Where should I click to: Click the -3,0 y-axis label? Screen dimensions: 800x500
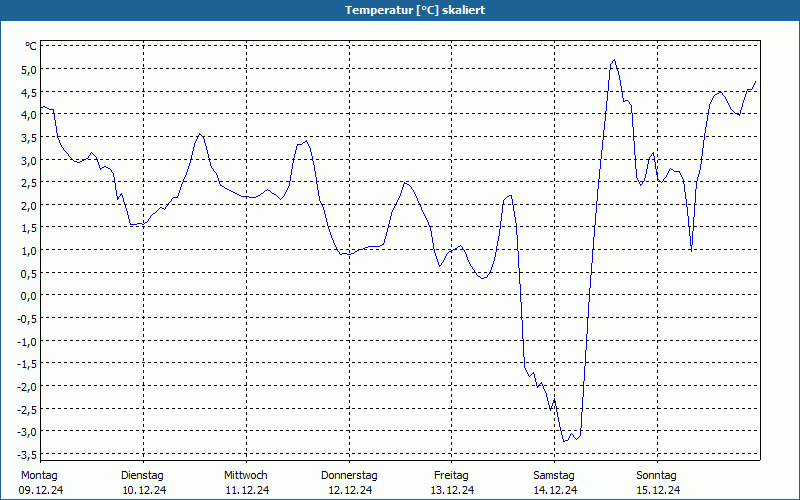coord(27,432)
